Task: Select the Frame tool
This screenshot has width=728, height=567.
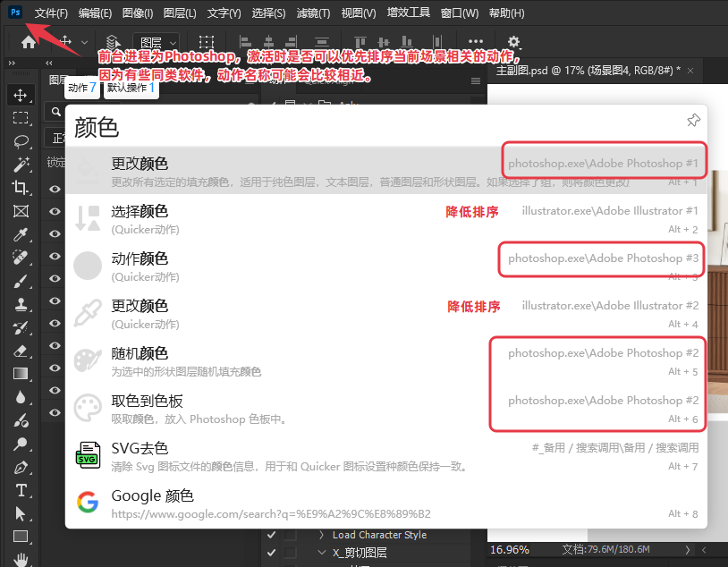Action: (x=21, y=211)
